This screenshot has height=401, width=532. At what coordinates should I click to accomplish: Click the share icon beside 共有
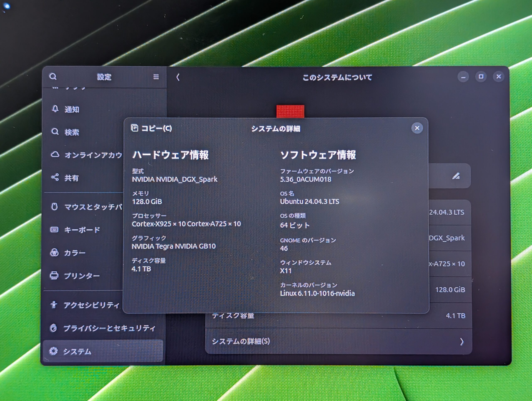coord(55,177)
